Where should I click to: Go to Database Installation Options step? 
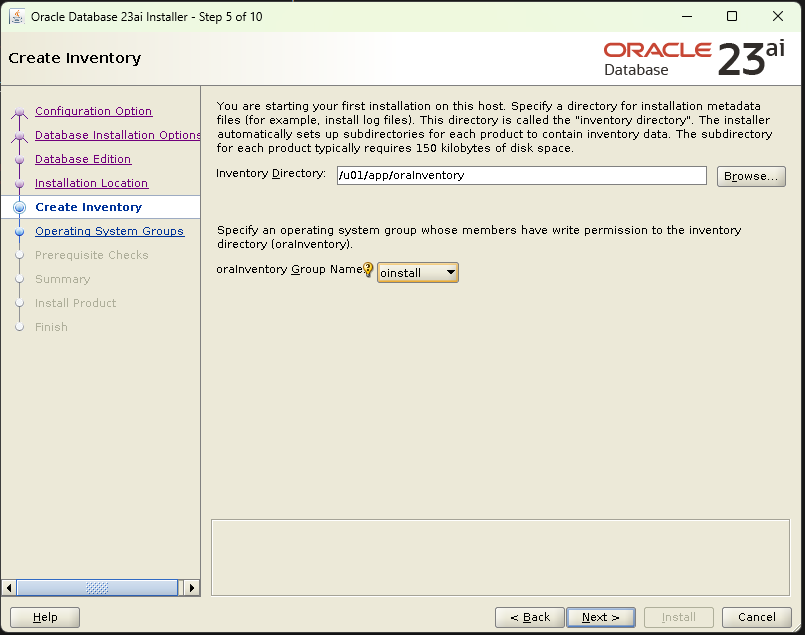117,135
